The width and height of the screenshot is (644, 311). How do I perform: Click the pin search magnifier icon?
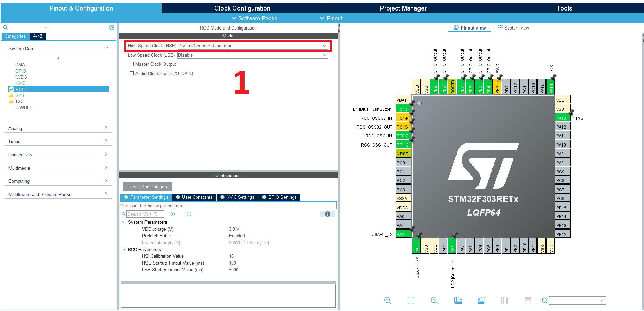(x=544, y=300)
